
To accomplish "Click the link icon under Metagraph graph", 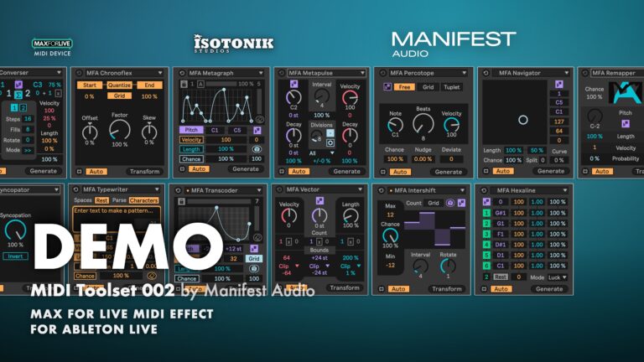I will (260, 119).
